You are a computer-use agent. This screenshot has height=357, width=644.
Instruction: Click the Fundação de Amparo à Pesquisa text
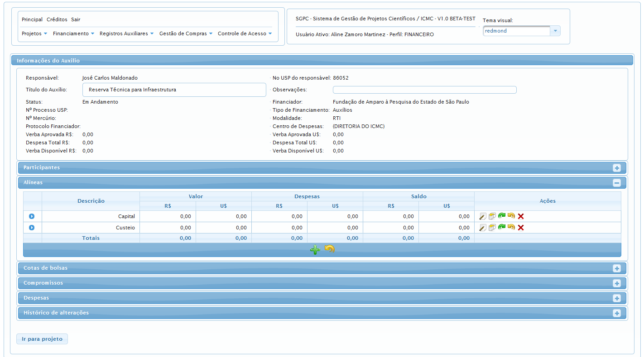point(401,102)
